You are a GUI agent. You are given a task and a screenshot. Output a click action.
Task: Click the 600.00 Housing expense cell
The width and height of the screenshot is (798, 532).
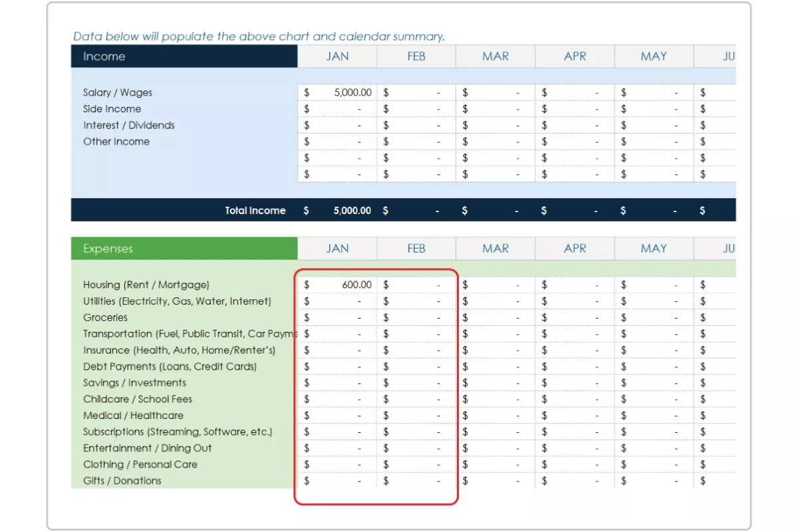click(336, 284)
